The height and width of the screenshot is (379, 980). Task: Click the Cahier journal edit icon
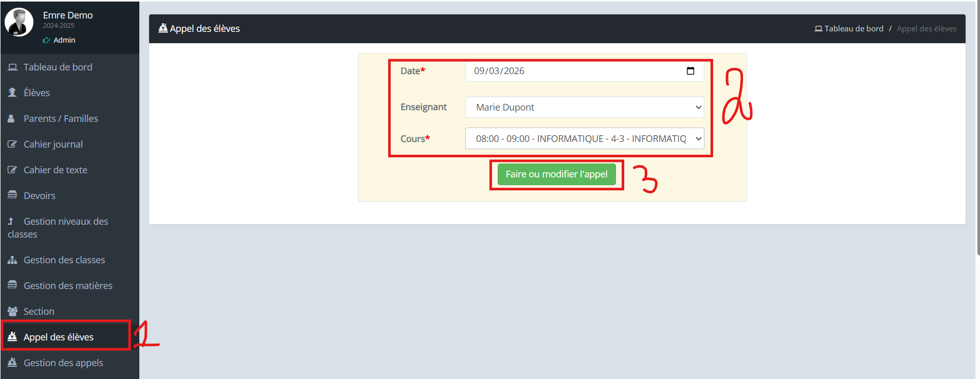[x=12, y=145]
